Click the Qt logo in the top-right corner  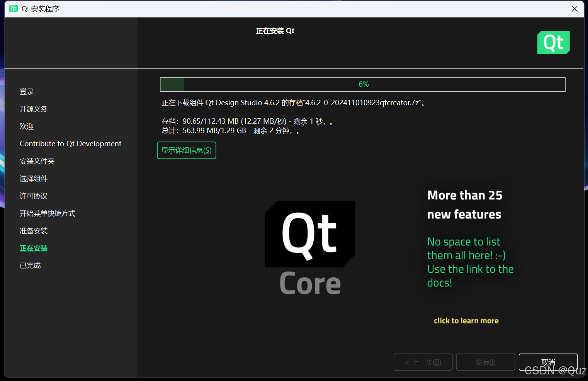point(553,43)
